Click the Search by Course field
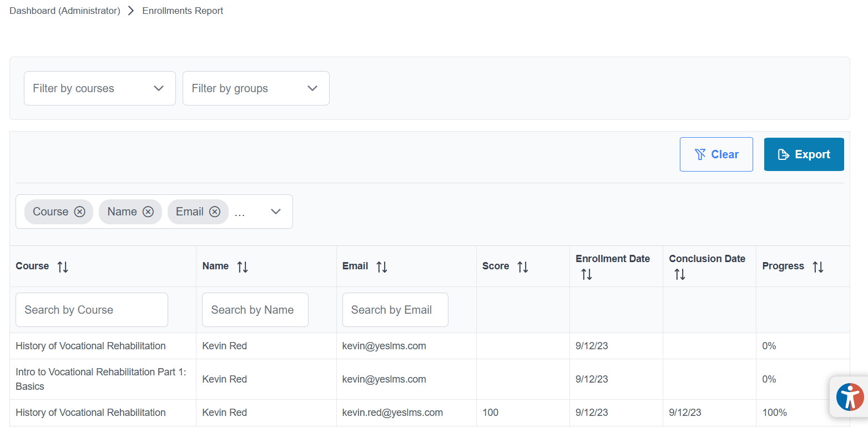Viewport: 868px width, 427px height. click(91, 309)
